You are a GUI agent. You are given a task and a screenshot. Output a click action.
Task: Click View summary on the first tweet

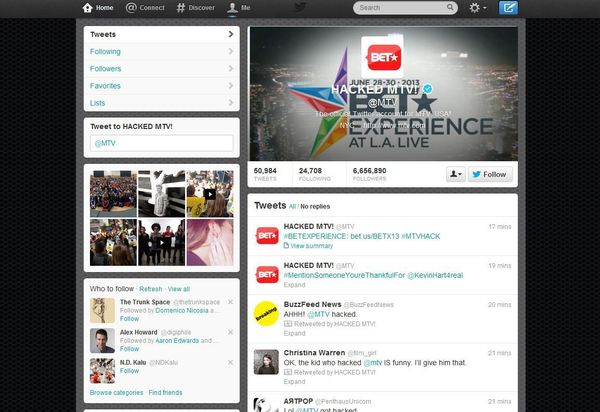308,246
